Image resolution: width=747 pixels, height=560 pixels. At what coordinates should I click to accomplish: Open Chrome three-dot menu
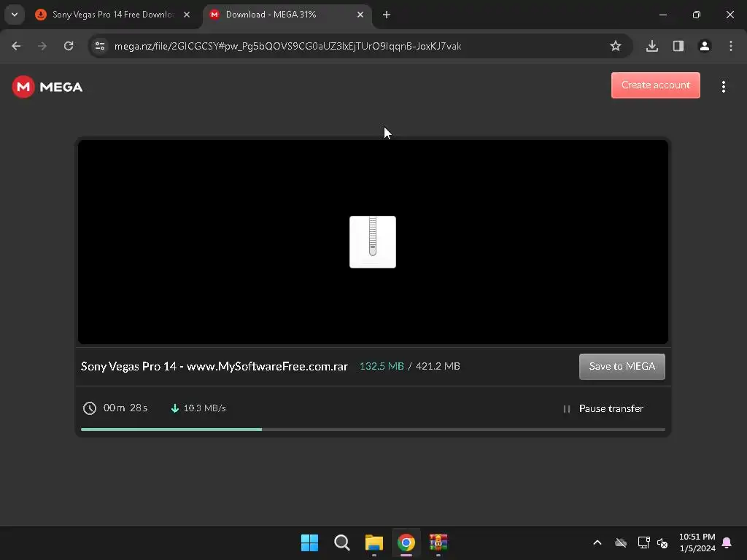[731, 46]
